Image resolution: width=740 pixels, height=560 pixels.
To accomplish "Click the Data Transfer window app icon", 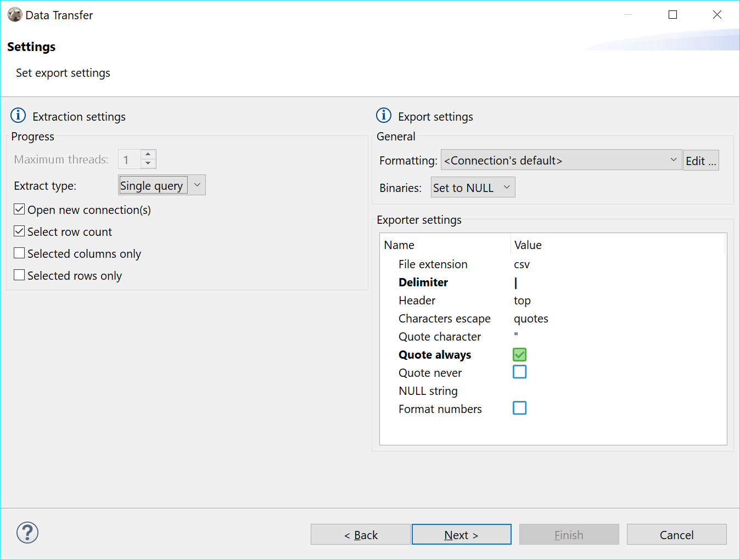I will (15, 15).
